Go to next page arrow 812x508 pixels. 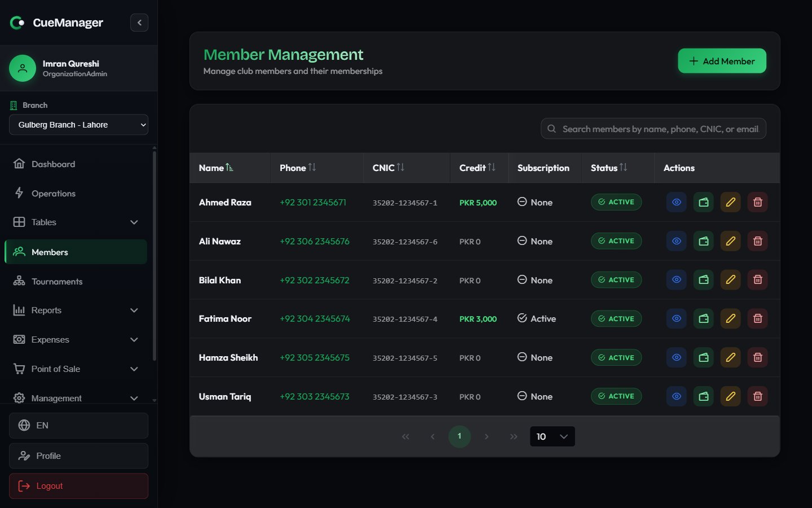[487, 436]
